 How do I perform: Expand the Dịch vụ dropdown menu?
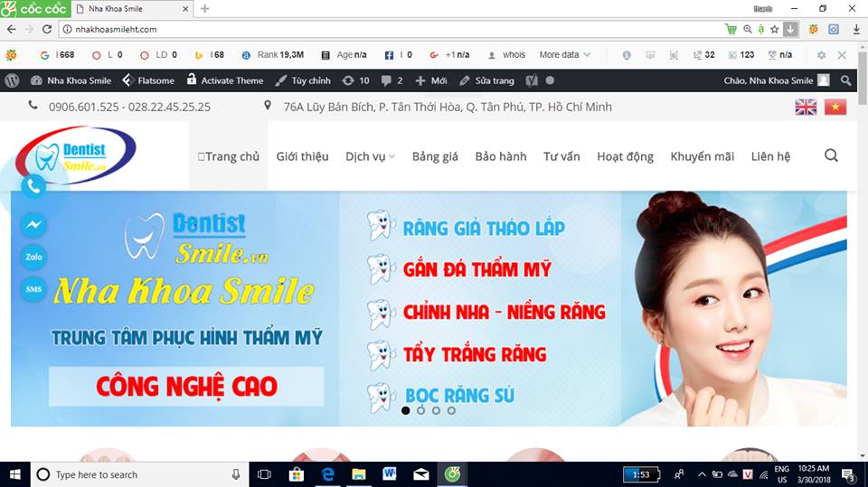pyautogui.click(x=370, y=156)
